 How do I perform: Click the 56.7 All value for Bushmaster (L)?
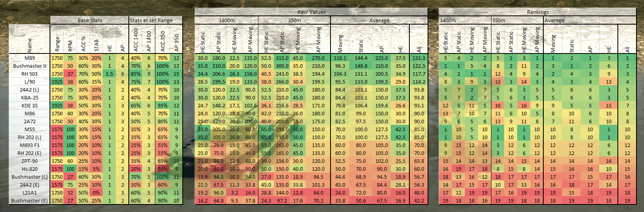coord(419,177)
